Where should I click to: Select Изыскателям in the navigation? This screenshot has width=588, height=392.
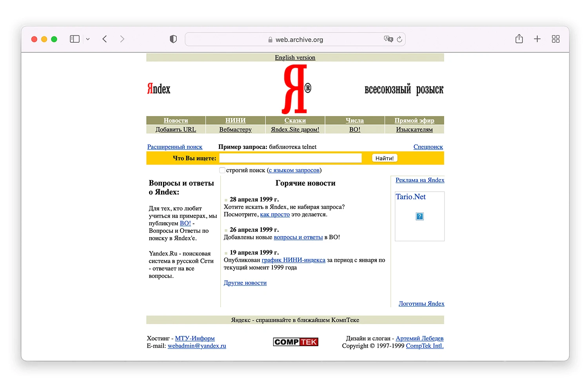click(414, 129)
